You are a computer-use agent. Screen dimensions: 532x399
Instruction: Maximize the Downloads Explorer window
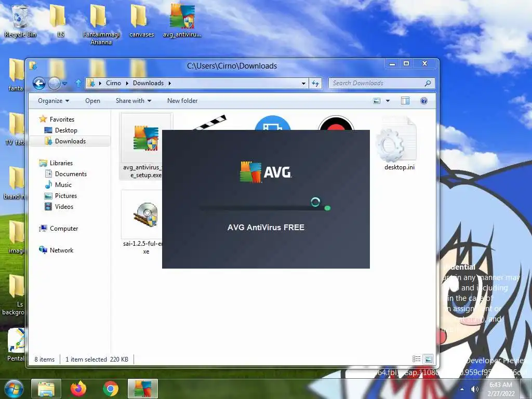[406, 64]
